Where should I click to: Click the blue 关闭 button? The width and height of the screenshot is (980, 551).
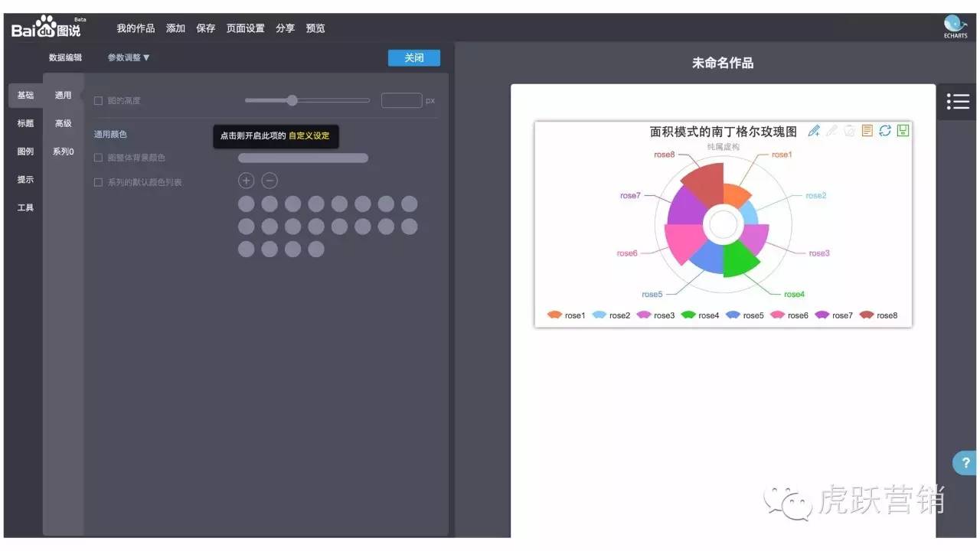point(414,57)
